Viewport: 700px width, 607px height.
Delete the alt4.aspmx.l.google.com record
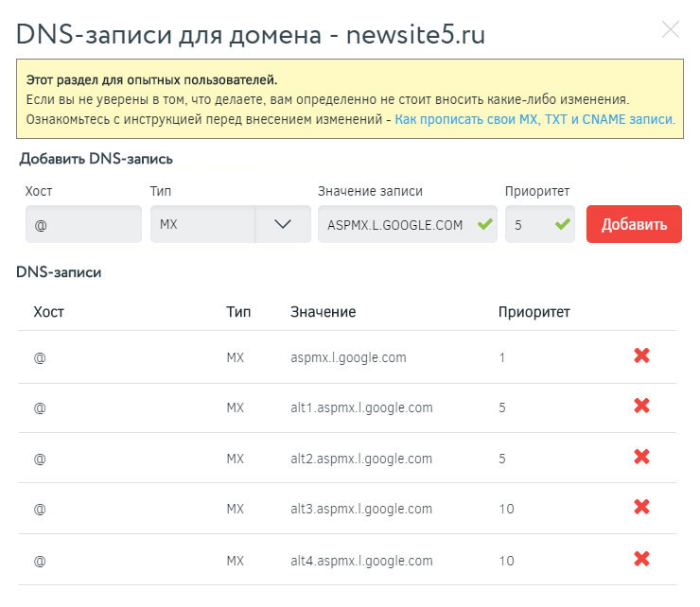click(x=641, y=560)
